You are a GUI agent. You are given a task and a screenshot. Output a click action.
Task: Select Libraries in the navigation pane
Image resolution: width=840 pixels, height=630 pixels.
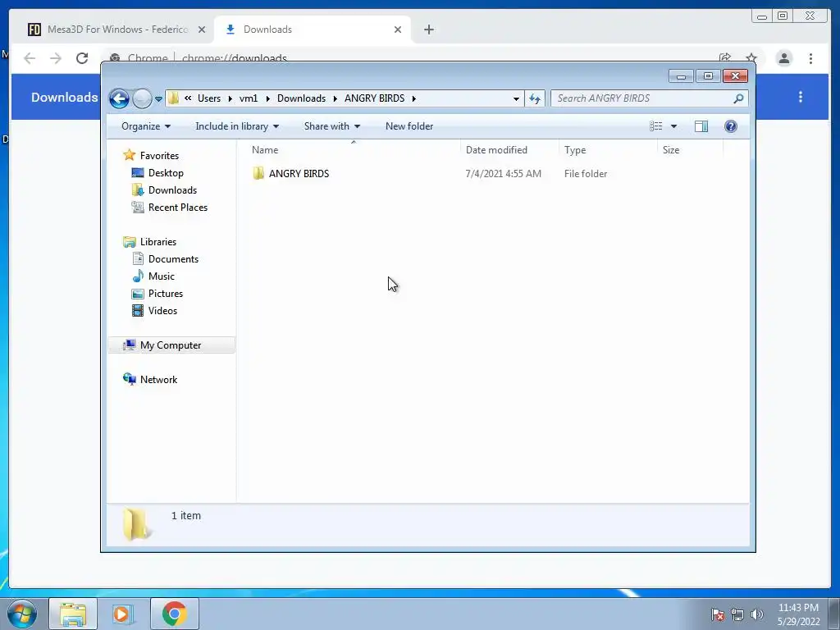(x=158, y=242)
